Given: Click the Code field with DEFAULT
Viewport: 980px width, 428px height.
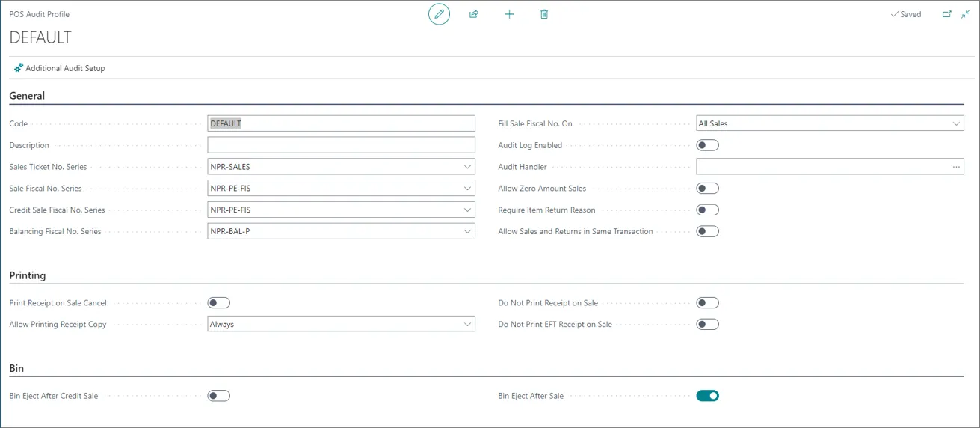Looking at the screenshot, I should [341, 123].
